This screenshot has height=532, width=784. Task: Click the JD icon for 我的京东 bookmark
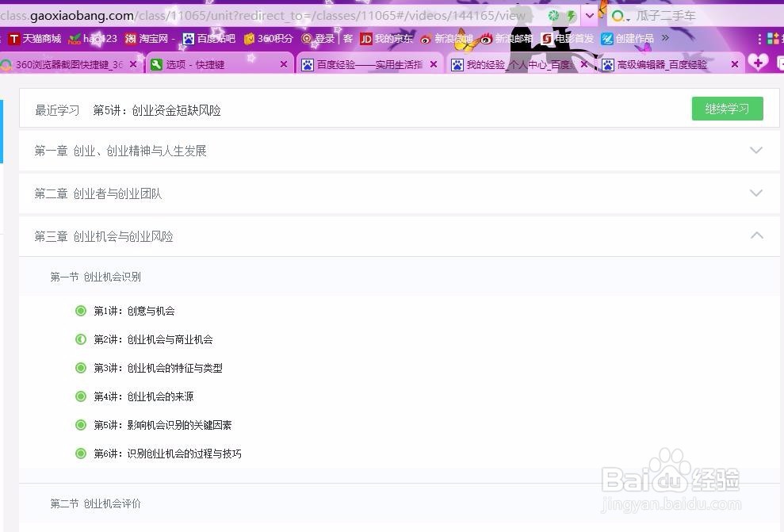tap(367, 37)
